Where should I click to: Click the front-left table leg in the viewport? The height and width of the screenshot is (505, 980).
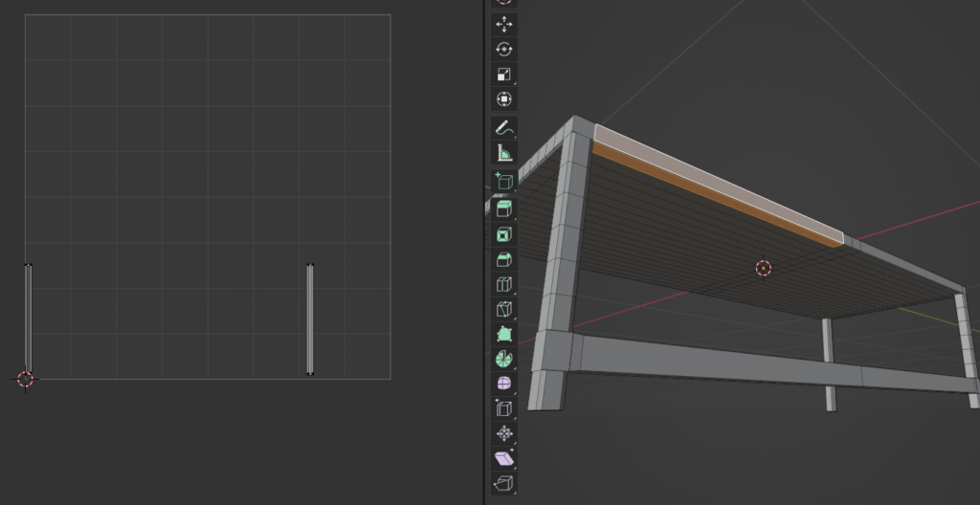(x=559, y=269)
